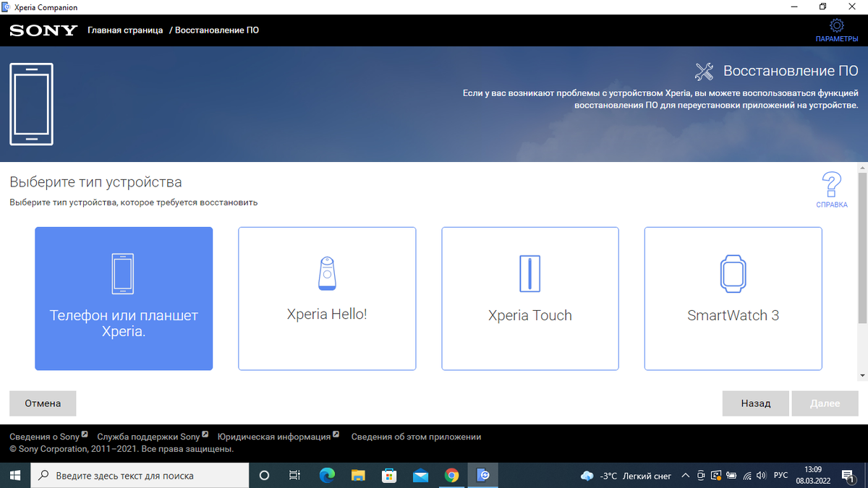
Task: Click Выберите тип устройства heading
Action: pos(95,182)
